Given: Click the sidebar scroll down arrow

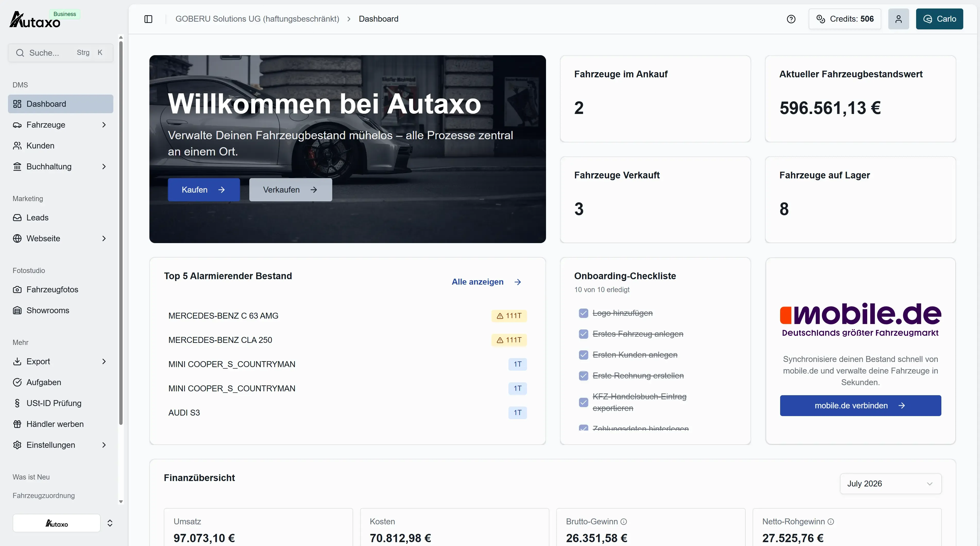Looking at the screenshot, I should coord(121,502).
